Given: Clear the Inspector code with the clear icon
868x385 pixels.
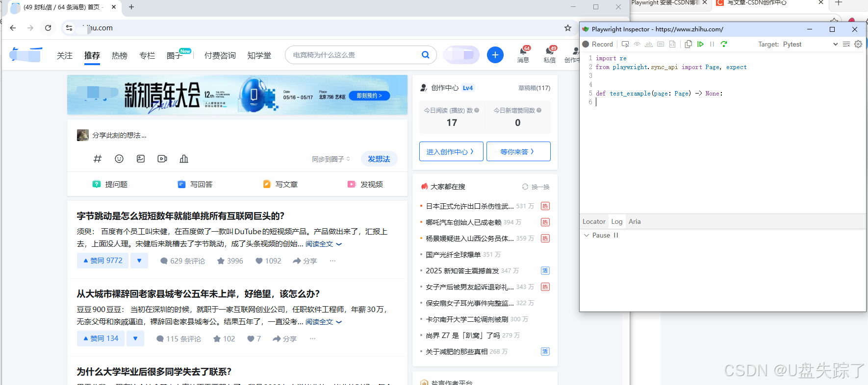Looking at the screenshot, I should 846,44.
